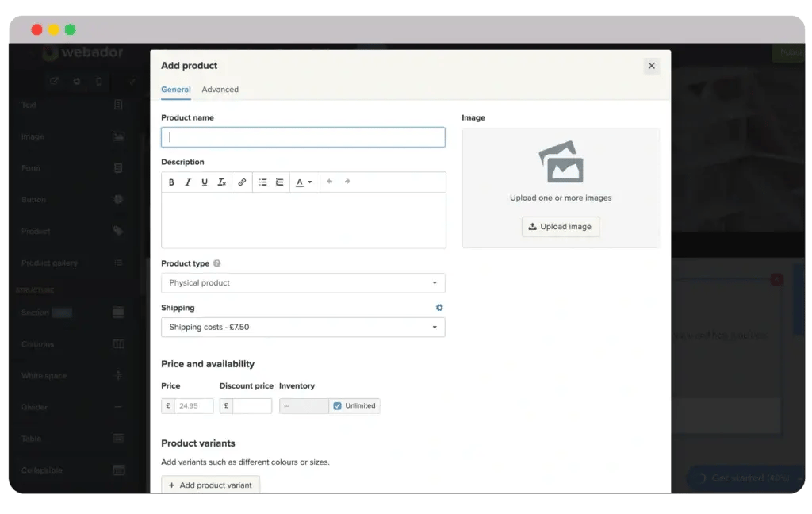Click the underline formatting icon
Screen dimensions: 812x514
pyautogui.click(x=205, y=182)
